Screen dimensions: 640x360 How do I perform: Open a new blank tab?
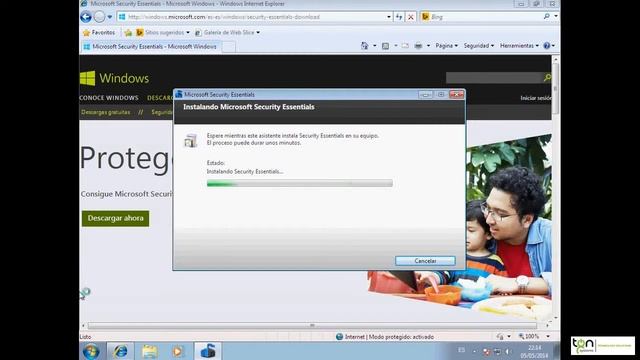[x=229, y=47]
